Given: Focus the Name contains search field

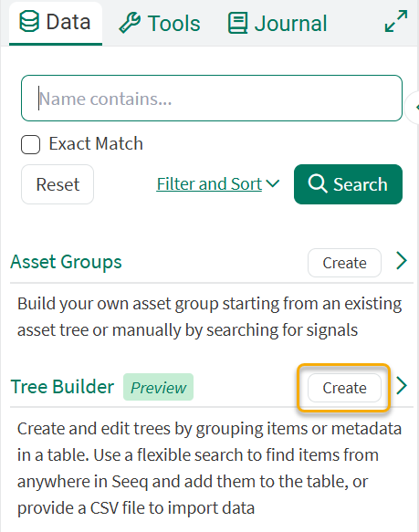Looking at the screenshot, I should click(212, 99).
